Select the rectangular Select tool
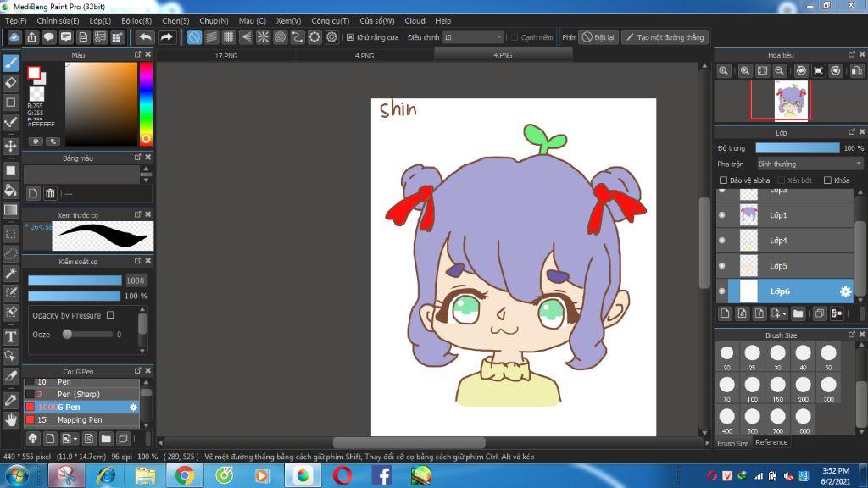The height and width of the screenshot is (488, 868). tap(10, 234)
